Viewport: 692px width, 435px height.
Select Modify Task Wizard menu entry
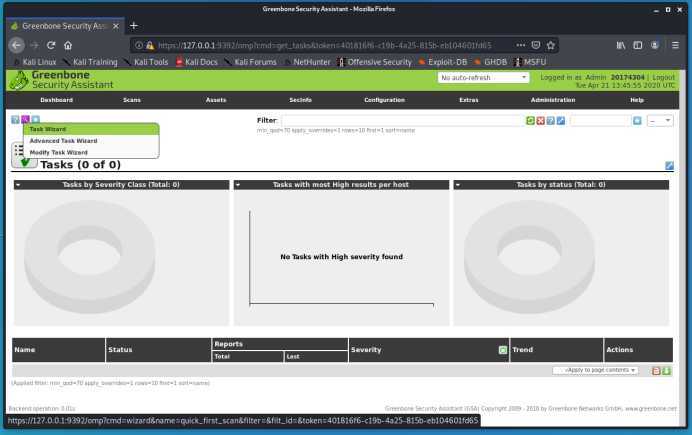pos(91,152)
